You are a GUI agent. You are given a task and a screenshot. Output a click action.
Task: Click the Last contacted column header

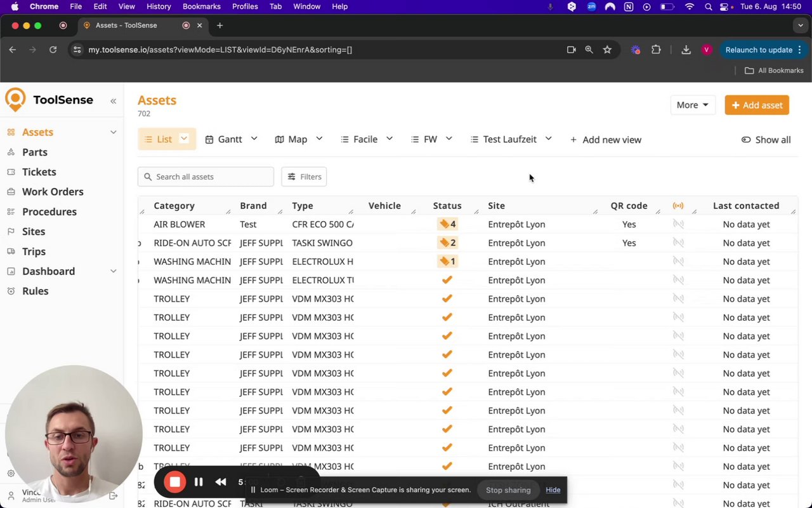746,206
